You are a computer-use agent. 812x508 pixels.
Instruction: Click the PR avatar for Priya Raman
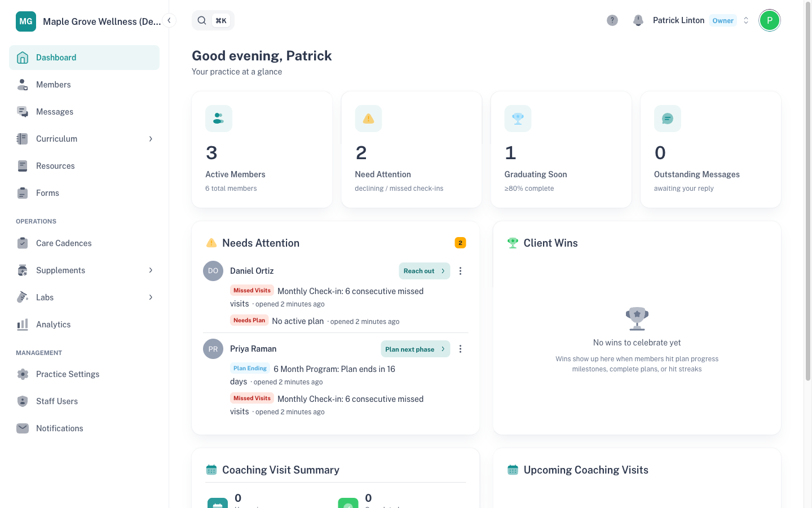[213, 349]
